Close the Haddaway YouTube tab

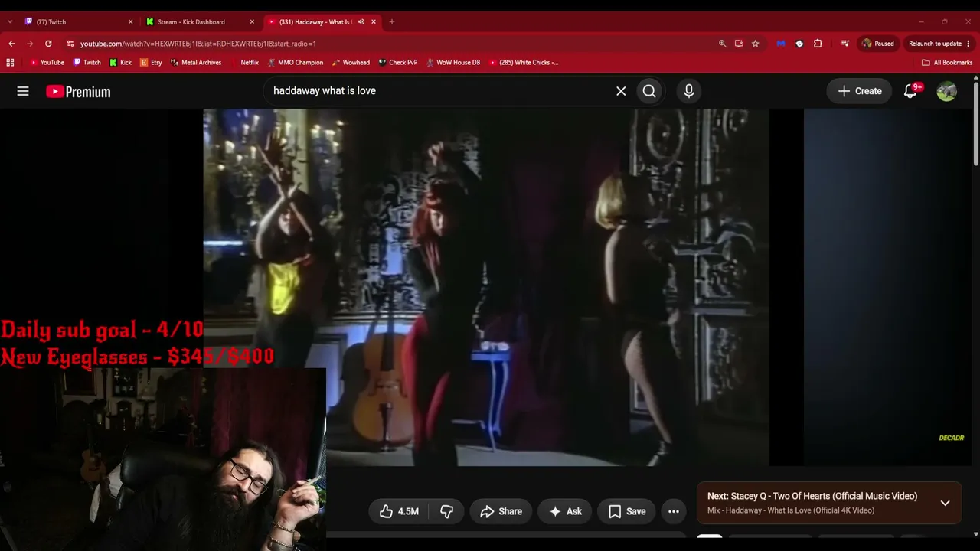tap(374, 21)
